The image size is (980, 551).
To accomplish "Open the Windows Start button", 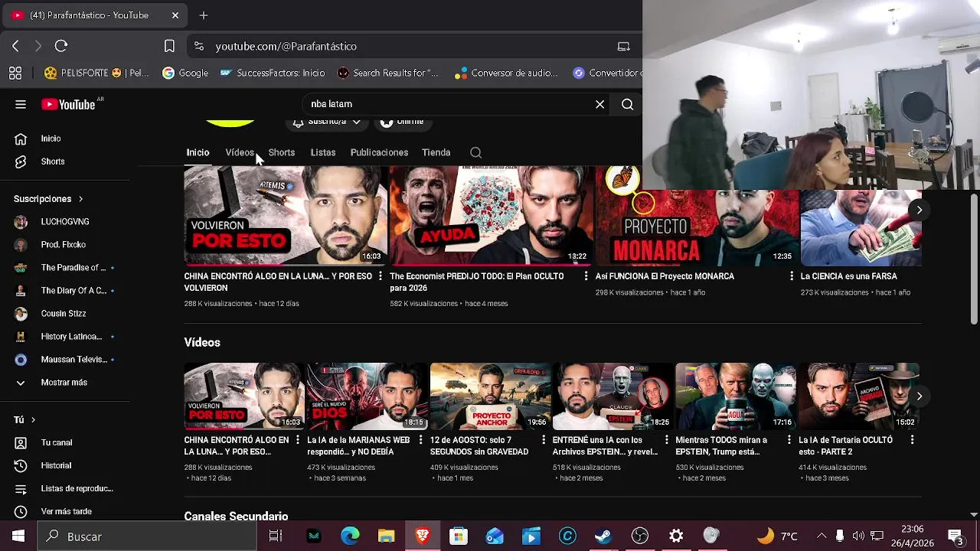I will 18,536.
